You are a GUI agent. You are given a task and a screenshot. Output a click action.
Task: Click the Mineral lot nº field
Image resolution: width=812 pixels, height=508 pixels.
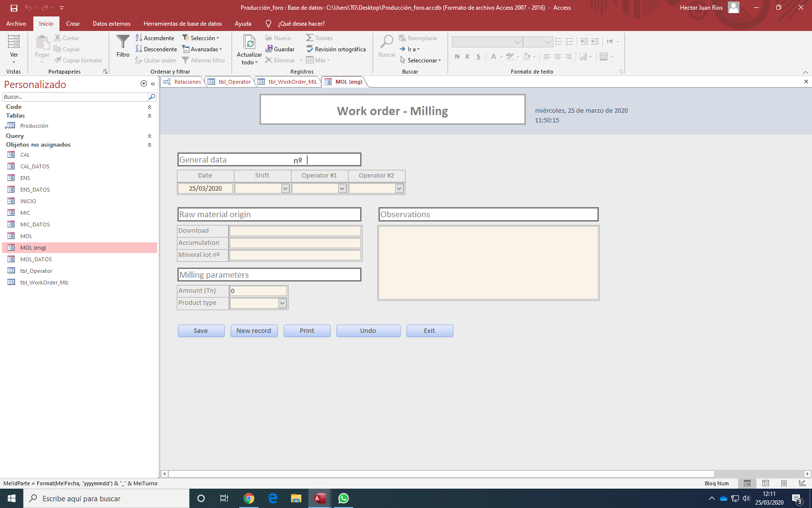tap(295, 255)
